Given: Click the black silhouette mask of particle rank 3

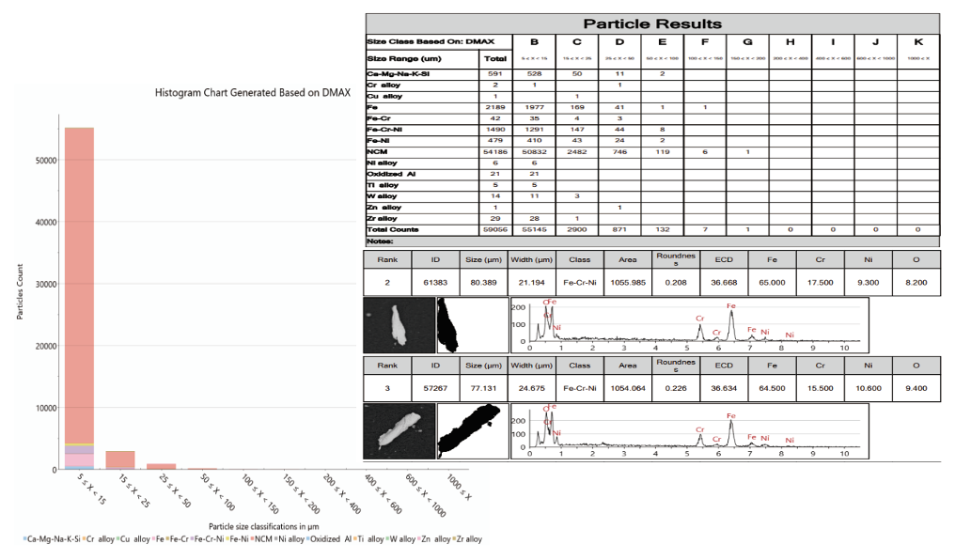Looking at the screenshot, I should point(473,431).
